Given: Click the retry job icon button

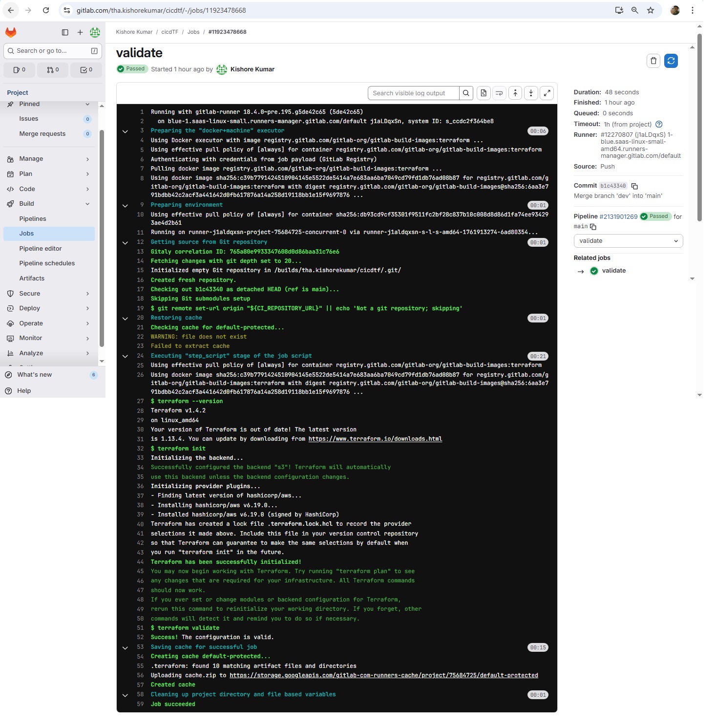Looking at the screenshot, I should coord(671,61).
